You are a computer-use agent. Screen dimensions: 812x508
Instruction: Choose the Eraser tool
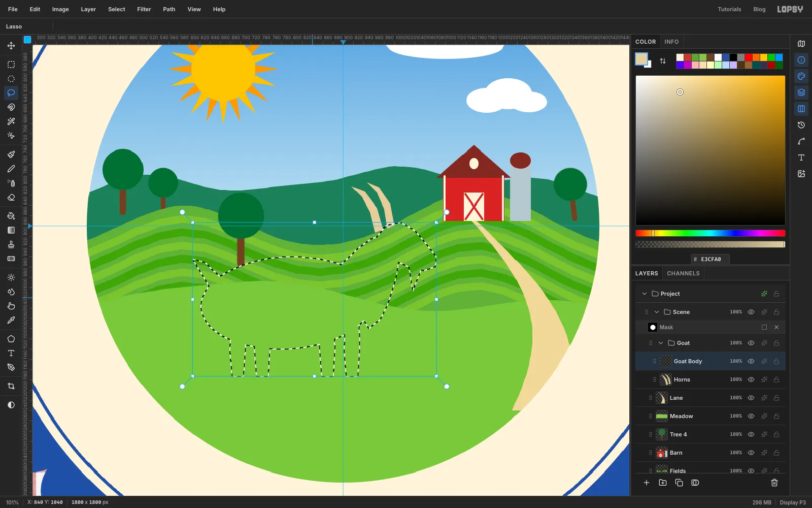point(11,197)
